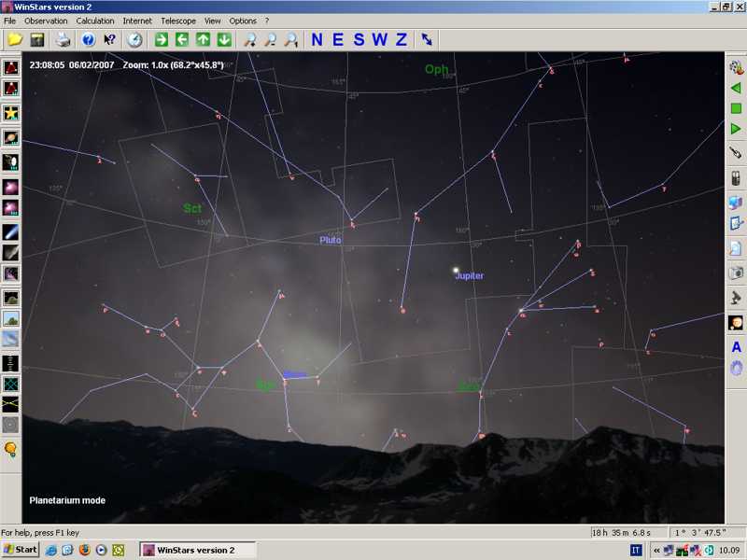This screenshot has height=560, width=747.
Task: Click the zoom in magnifier icon
Action: (249, 39)
